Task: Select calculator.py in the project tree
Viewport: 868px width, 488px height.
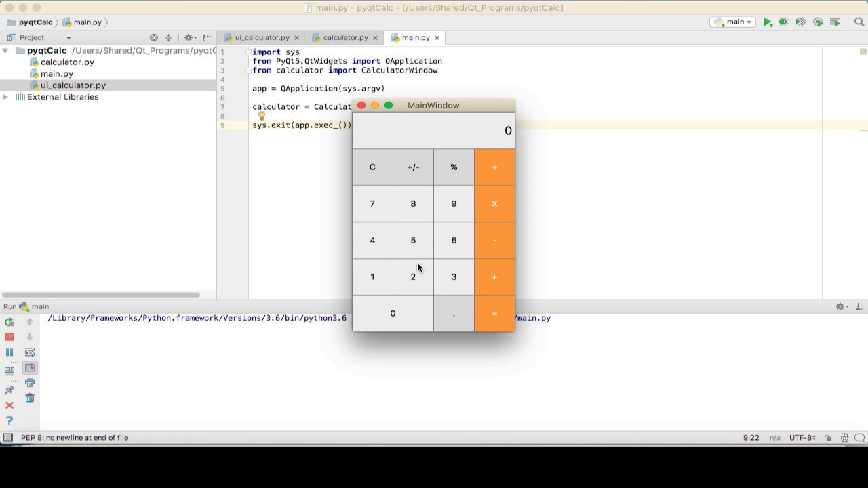Action: (x=67, y=62)
